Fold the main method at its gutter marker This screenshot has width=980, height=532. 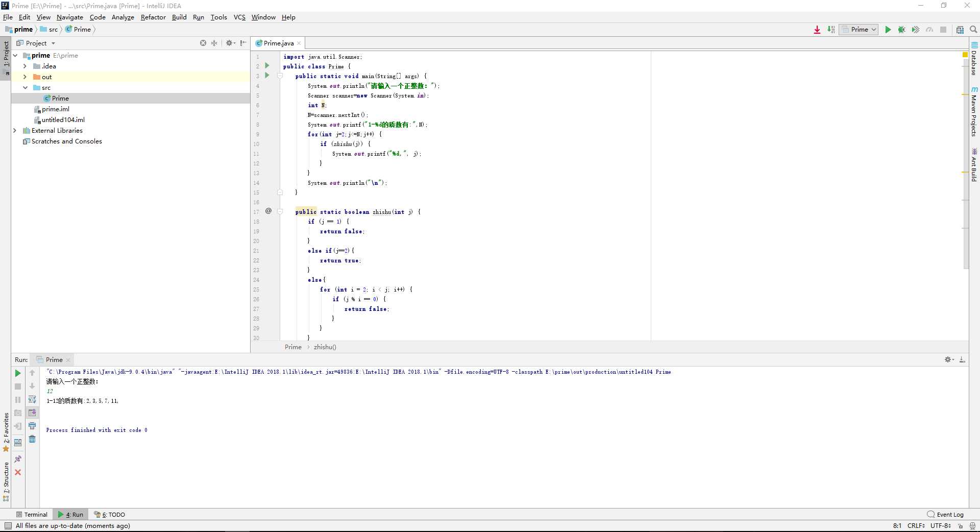click(280, 76)
